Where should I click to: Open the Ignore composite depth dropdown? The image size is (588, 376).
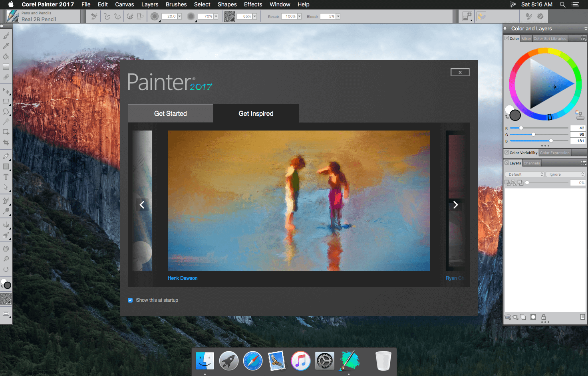tap(566, 174)
